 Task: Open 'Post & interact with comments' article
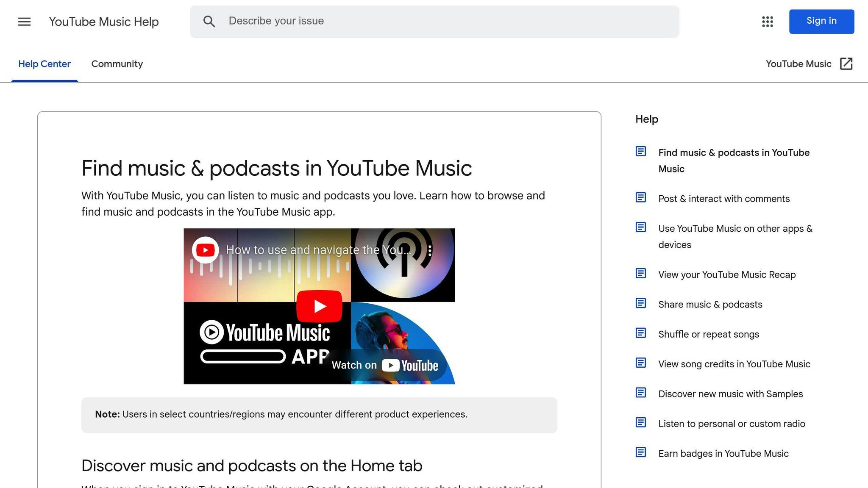pos(724,199)
